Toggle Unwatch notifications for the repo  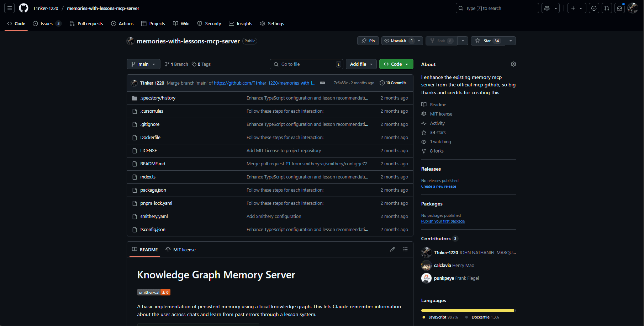[398, 41]
